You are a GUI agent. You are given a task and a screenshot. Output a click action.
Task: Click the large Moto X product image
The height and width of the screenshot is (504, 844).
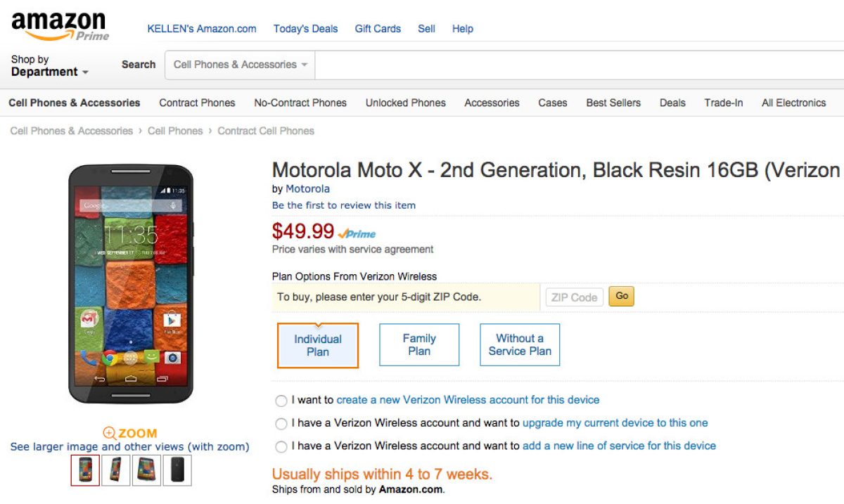coord(131,283)
